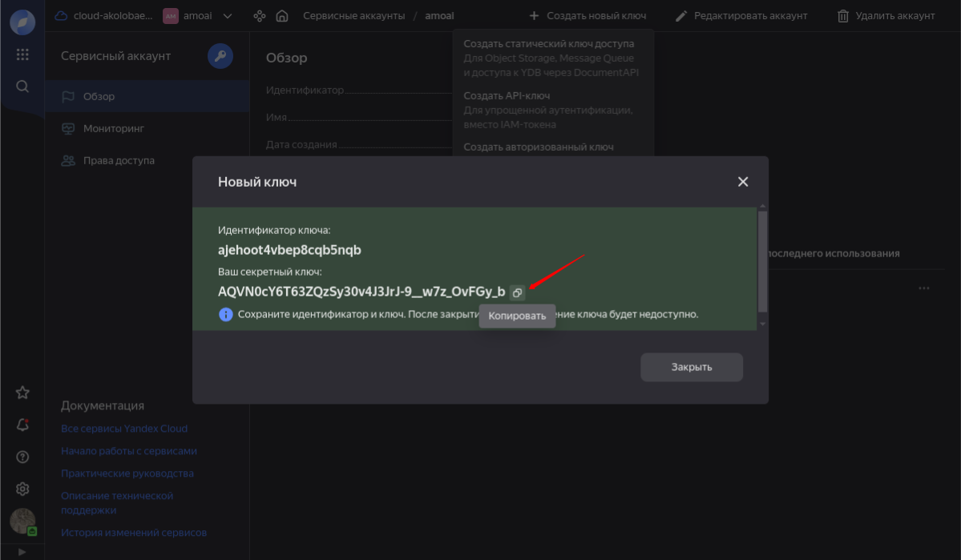
Task: Open the settings gear icon
Action: click(22, 489)
